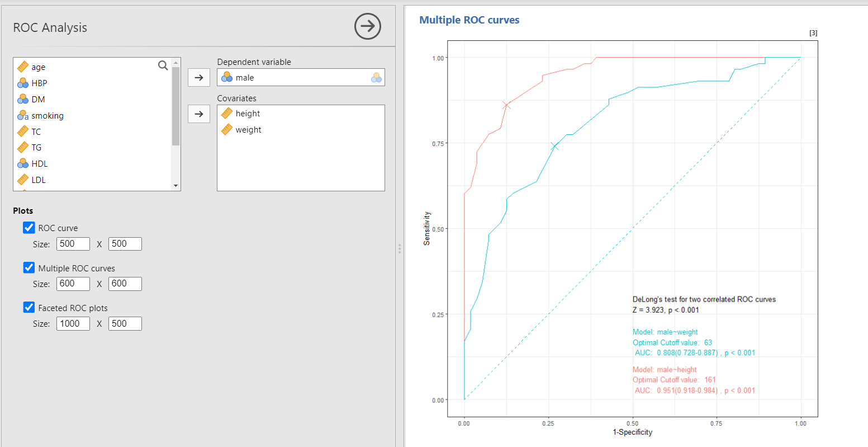The height and width of the screenshot is (447, 868).
Task: Click the panel splitter handle dots
Action: click(400, 249)
